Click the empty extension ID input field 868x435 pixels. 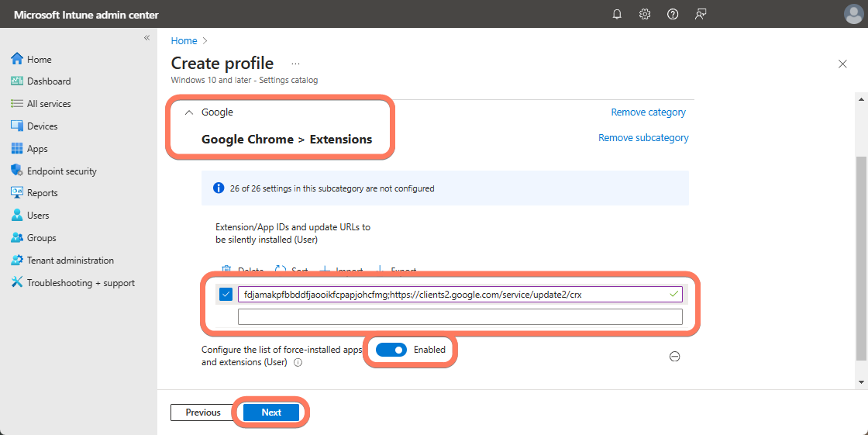point(460,316)
